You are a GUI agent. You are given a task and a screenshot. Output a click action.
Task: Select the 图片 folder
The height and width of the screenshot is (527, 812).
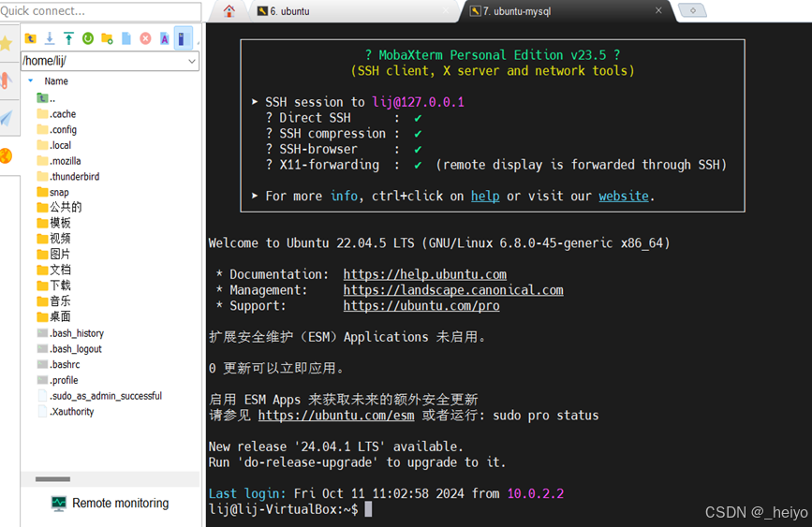tap(54, 255)
